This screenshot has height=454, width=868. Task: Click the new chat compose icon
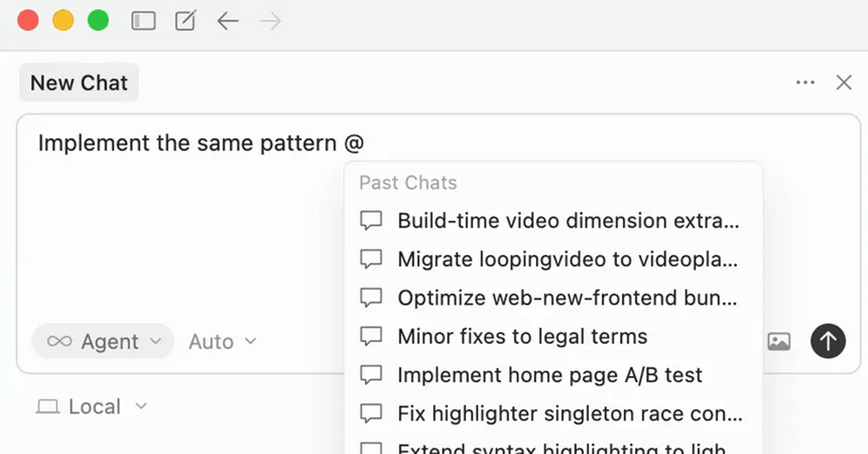click(x=186, y=21)
